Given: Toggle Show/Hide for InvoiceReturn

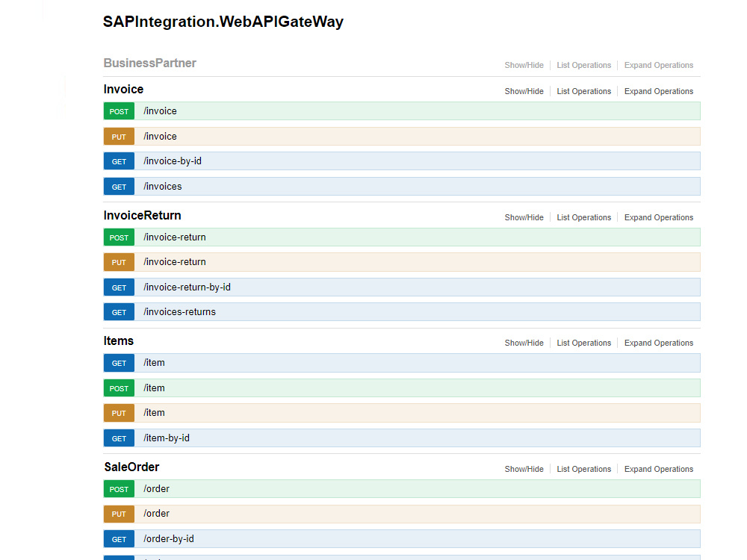Looking at the screenshot, I should (524, 217).
